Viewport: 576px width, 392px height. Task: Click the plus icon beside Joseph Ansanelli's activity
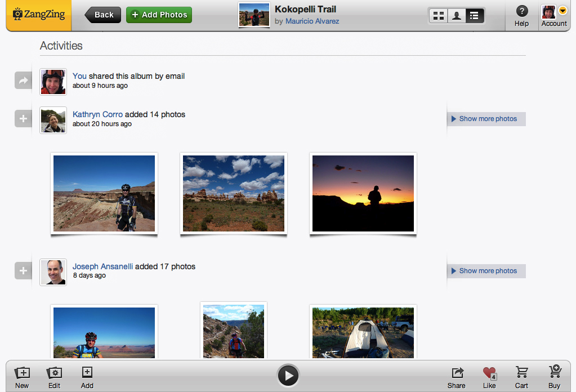click(x=23, y=271)
